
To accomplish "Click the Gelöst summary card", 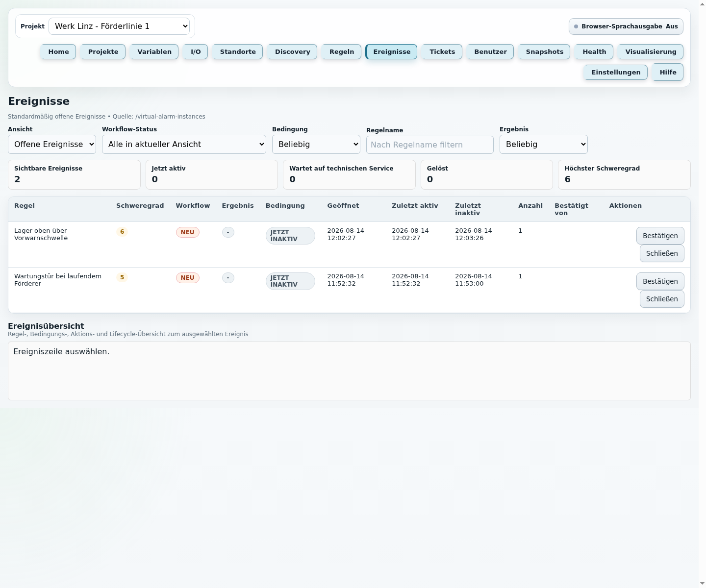I will pyautogui.click(x=487, y=174).
